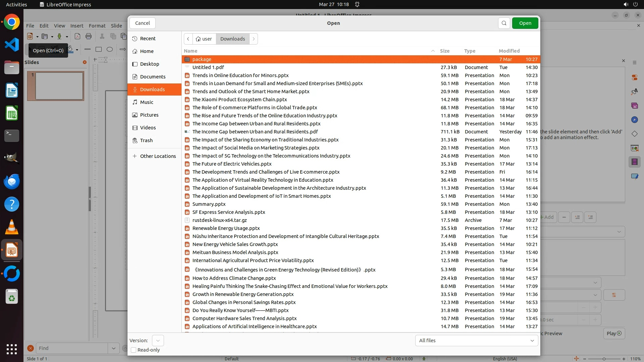Enable the Read-only checkbox
The image size is (644, 362).
133,350
